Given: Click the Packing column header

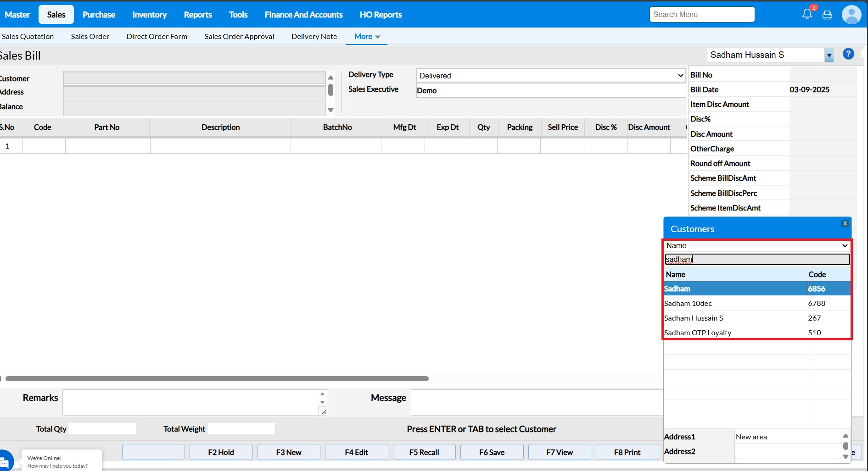Looking at the screenshot, I should point(520,127).
